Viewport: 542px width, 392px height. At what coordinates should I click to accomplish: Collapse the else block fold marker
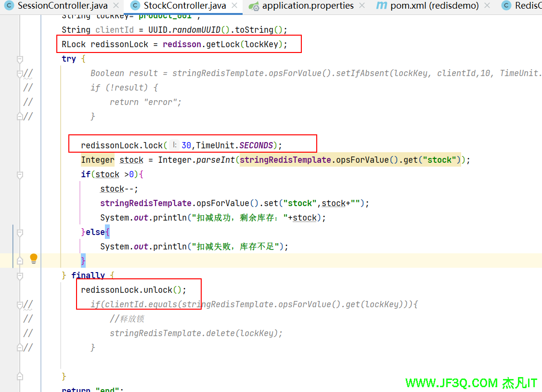[20, 232]
